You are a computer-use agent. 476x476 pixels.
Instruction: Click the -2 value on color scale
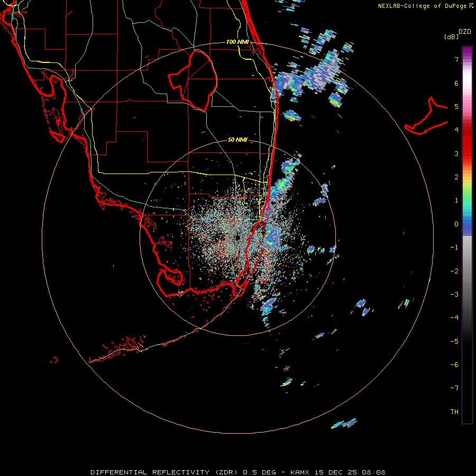[454, 271]
